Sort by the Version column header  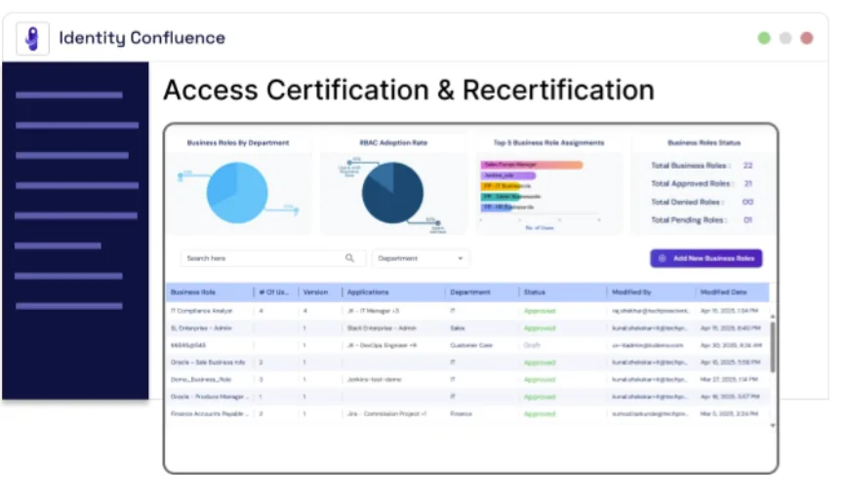click(x=315, y=291)
